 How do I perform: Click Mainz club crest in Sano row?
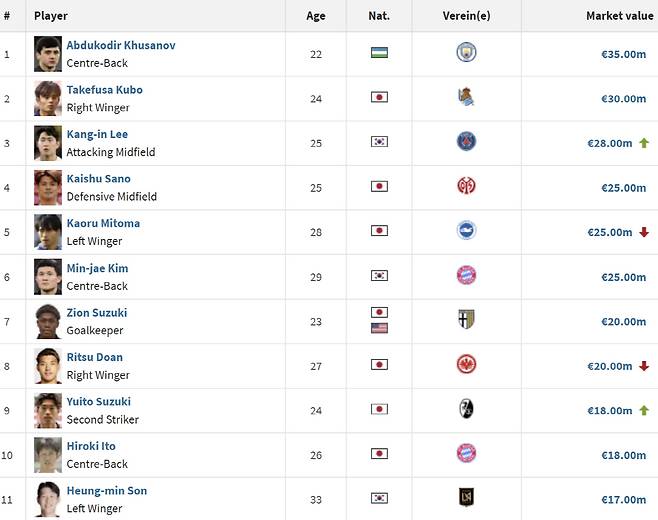coord(466,186)
